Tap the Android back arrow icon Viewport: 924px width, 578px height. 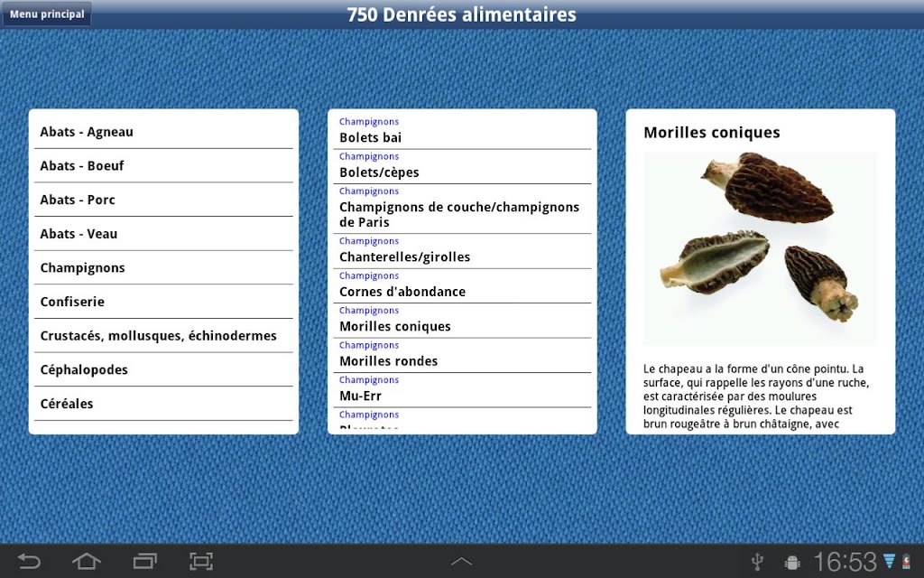(x=29, y=561)
